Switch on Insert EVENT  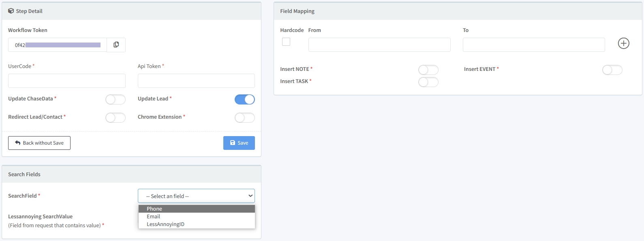pyautogui.click(x=612, y=70)
